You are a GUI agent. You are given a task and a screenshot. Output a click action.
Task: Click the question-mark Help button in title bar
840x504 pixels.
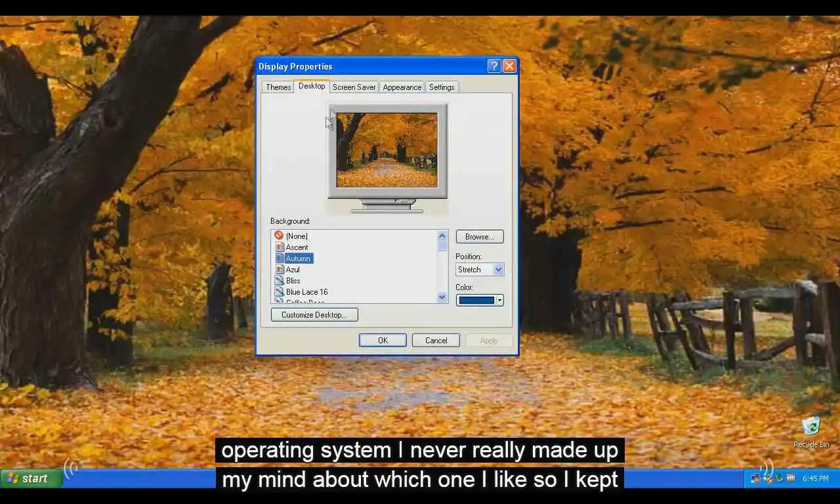[x=494, y=66]
